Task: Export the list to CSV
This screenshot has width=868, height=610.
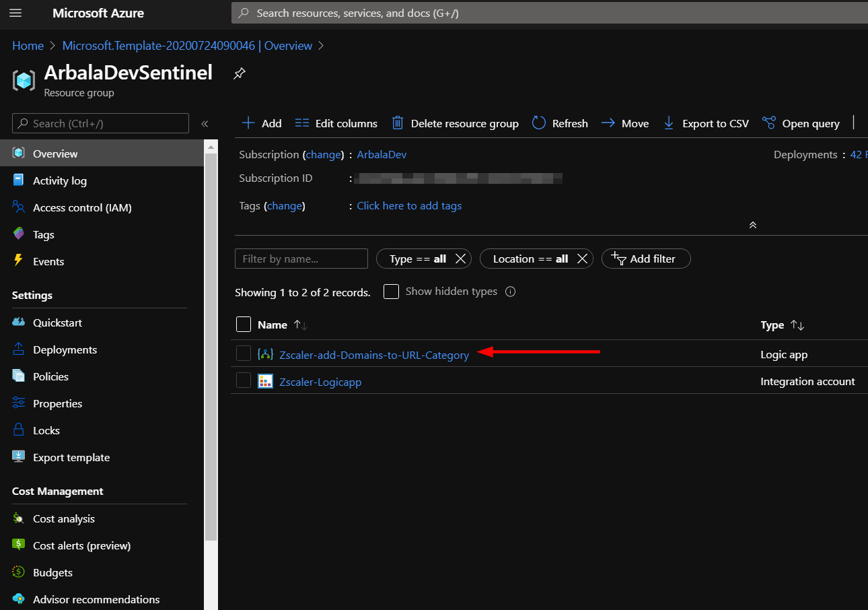Action: tap(706, 123)
